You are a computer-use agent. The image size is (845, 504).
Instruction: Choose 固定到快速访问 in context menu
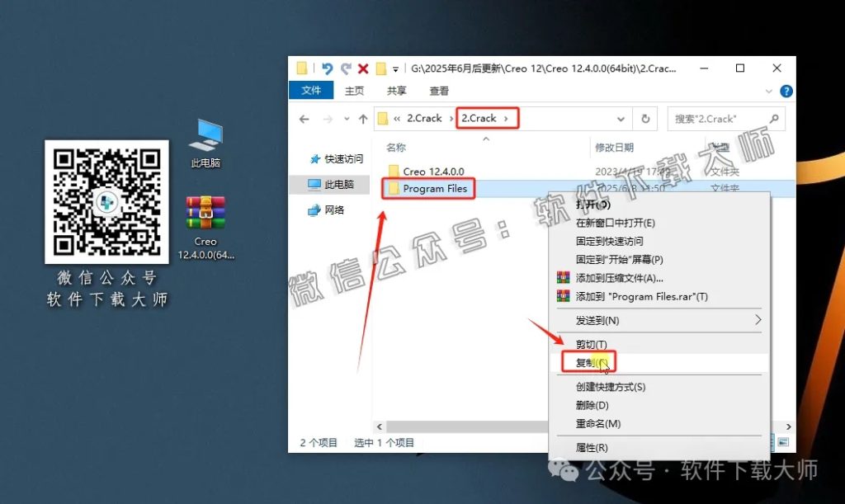point(609,241)
